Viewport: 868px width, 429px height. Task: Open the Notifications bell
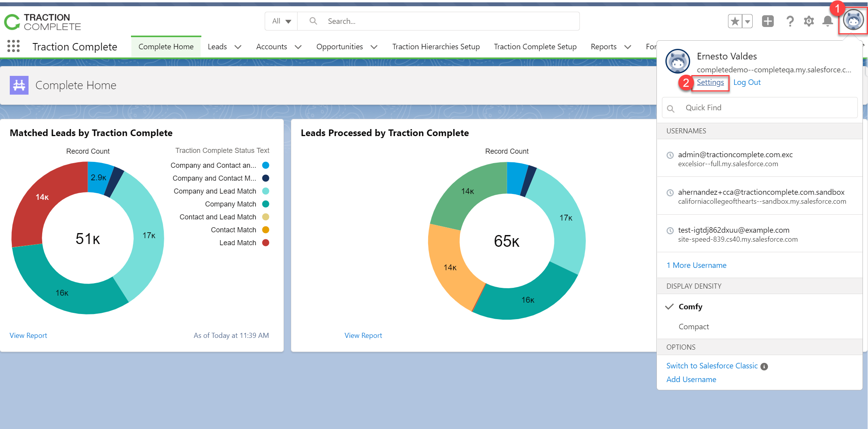click(x=827, y=21)
